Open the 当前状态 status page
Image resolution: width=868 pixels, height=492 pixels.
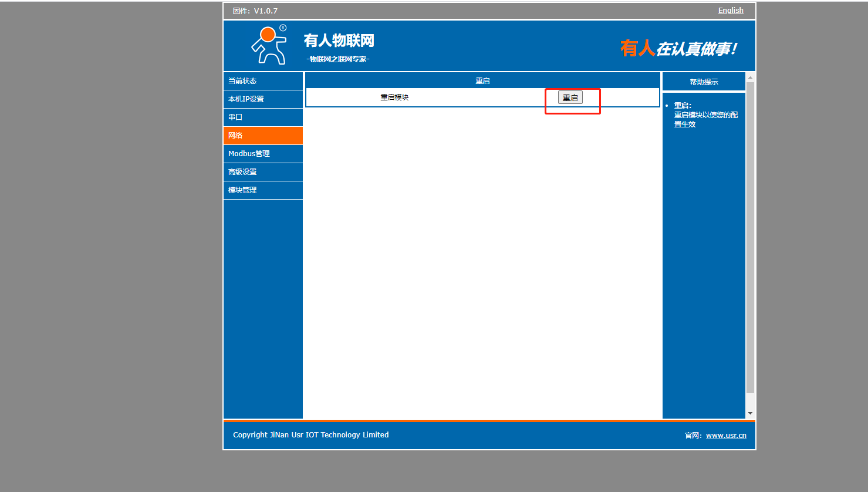(x=242, y=81)
